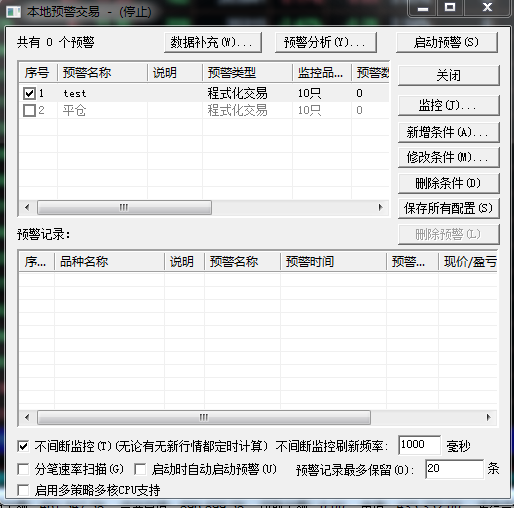Click 监控品... column header
Screen dimensions: 514x508
click(322, 72)
